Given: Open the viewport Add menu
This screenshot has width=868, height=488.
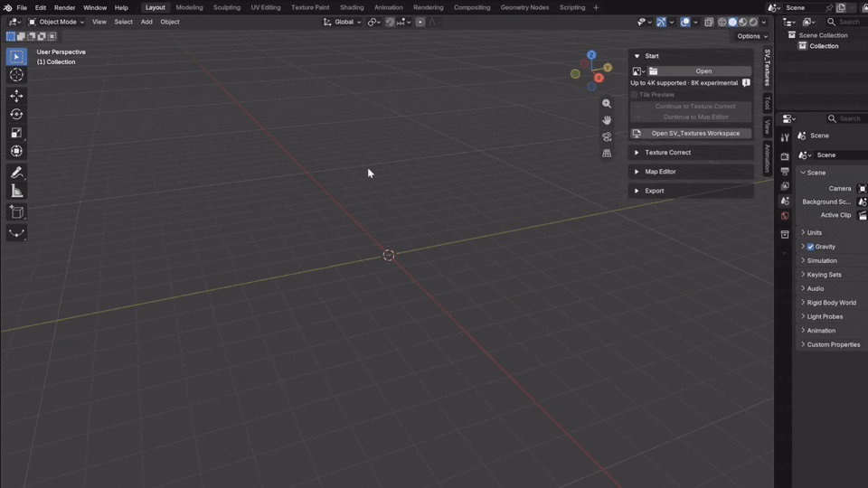Looking at the screenshot, I should tap(146, 22).
